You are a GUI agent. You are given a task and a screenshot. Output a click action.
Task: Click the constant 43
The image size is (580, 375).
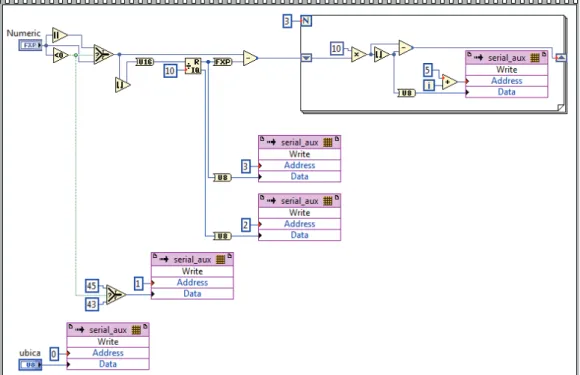pyautogui.click(x=92, y=304)
